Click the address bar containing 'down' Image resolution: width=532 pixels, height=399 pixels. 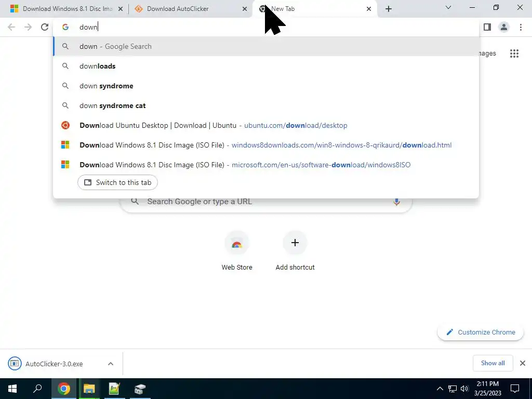tap(266, 27)
